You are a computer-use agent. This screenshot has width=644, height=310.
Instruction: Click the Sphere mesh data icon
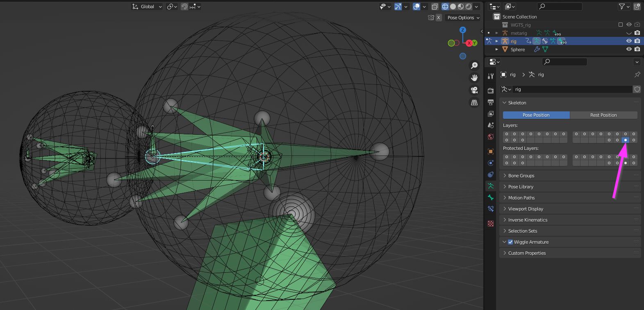pyautogui.click(x=545, y=50)
